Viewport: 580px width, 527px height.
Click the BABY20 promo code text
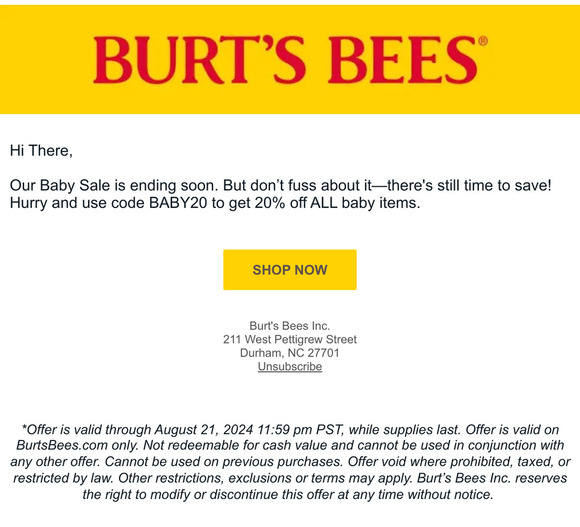pyautogui.click(x=178, y=203)
